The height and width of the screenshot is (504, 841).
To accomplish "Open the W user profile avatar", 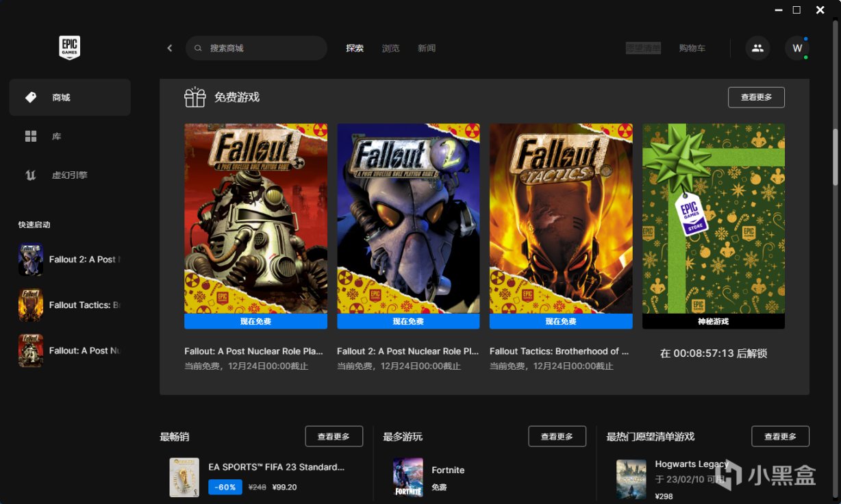I will (x=797, y=48).
